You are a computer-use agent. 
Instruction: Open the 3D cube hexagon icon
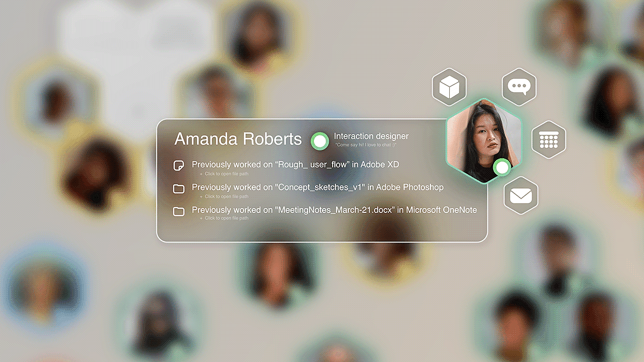pos(449,87)
